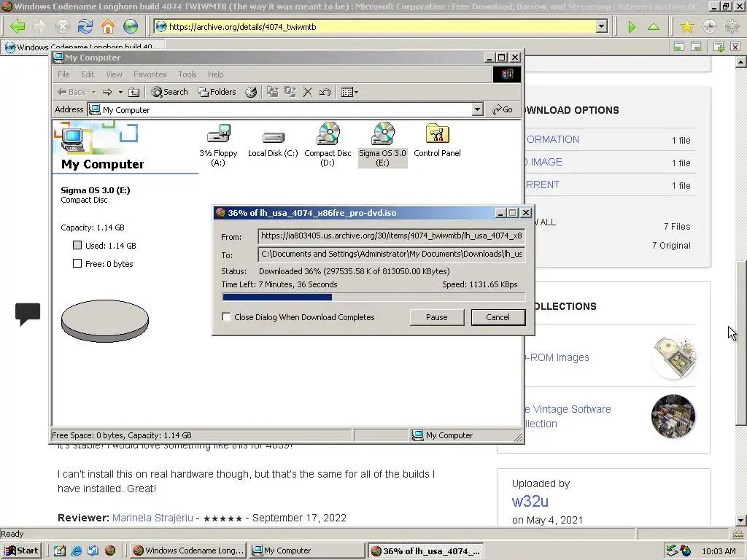The image size is (747, 560).
Task: Click Move To icon in My Computer toolbar
Action: point(273,92)
